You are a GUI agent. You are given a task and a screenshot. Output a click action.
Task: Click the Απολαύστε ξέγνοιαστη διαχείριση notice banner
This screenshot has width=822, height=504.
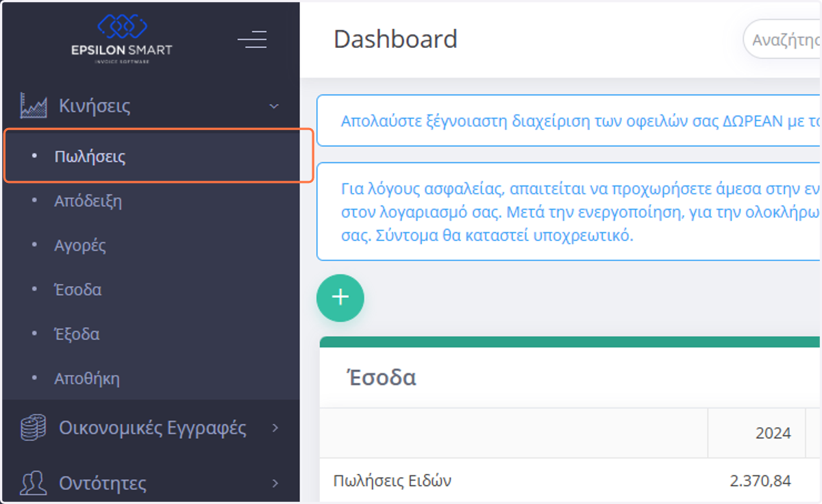pos(569,121)
